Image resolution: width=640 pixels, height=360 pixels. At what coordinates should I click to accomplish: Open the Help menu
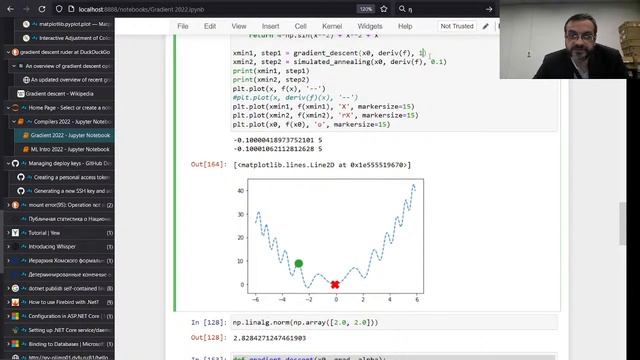[x=405, y=26]
